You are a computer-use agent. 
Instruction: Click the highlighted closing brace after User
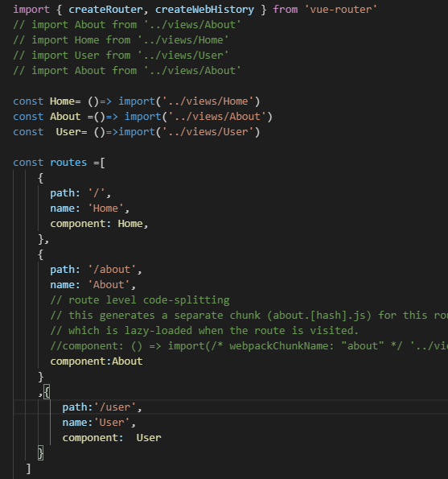40,453
